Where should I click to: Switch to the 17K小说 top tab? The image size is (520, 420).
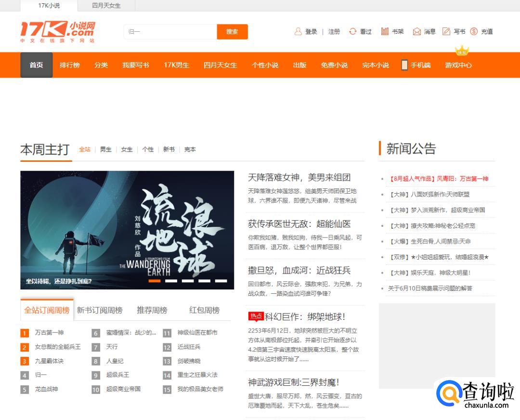pyautogui.click(x=49, y=6)
